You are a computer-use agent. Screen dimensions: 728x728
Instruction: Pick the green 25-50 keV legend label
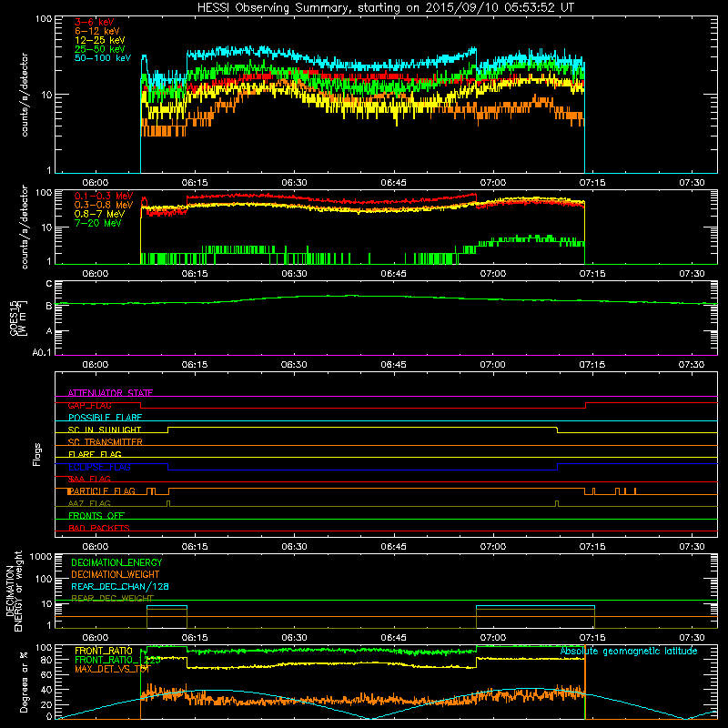click(100, 49)
